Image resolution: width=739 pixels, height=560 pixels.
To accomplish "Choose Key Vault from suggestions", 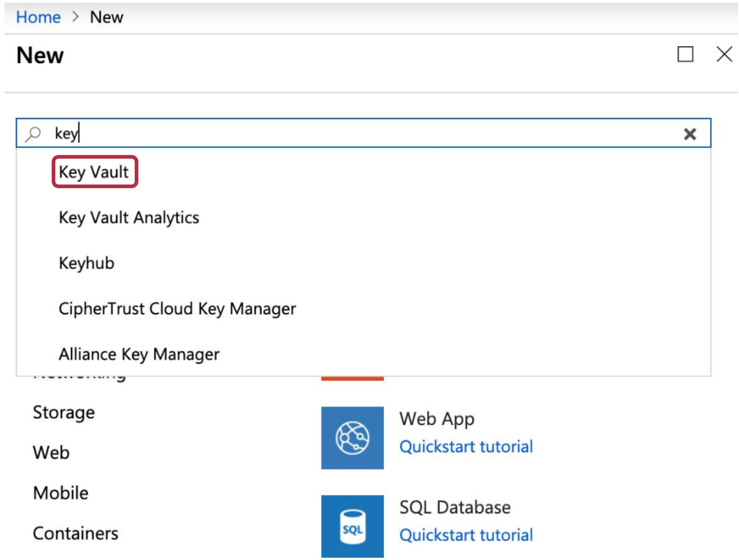I will [94, 172].
